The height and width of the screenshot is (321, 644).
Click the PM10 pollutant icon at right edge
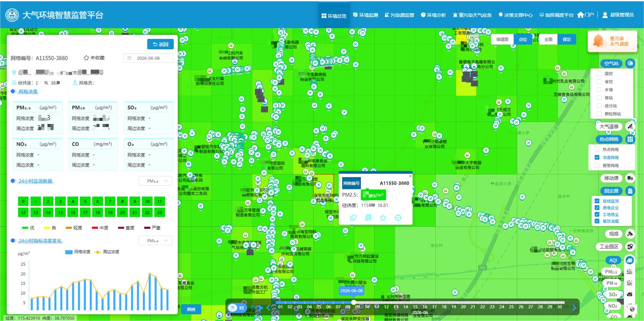(629, 283)
